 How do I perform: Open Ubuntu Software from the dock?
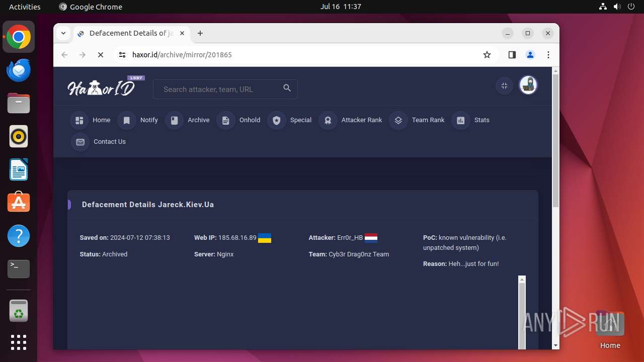pos(19,203)
